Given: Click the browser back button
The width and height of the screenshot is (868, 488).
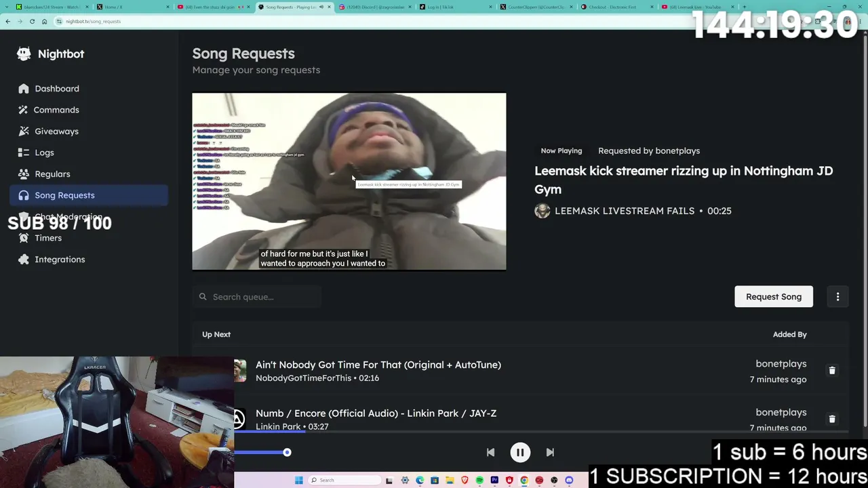Looking at the screenshot, I should click(x=7, y=21).
